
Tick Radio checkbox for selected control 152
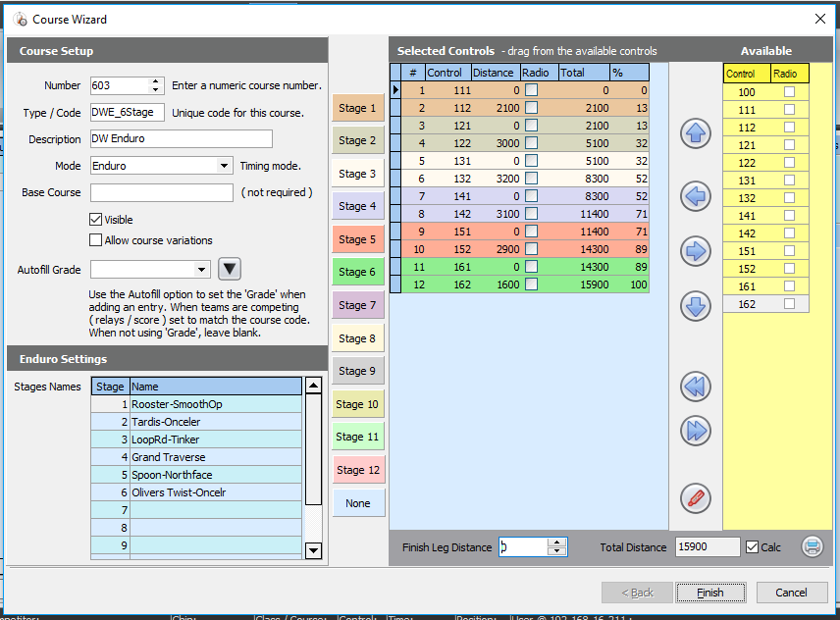pos(532,249)
